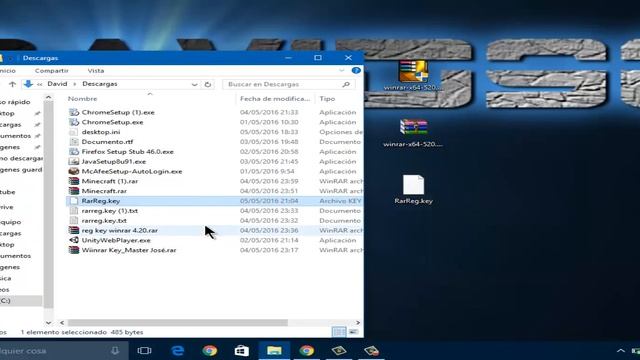
Task: Open the address bar history dropdown
Action: (194, 84)
